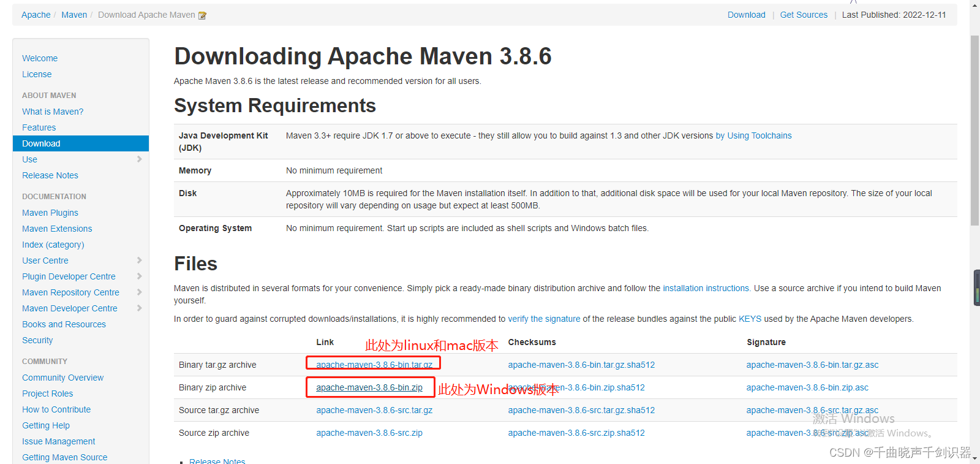The image size is (980, 464).
Task: Select 'Binary tar.gz archive' row label
Action: tap(217, 365)
